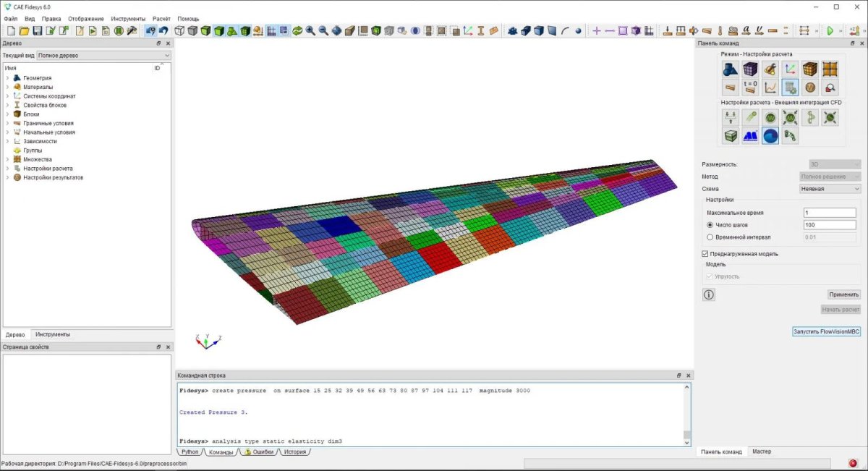Click the thermometer icon in the toolbar
Image resolution: width=868 pixels, height=471 pixels.
(x=720, y=31)
